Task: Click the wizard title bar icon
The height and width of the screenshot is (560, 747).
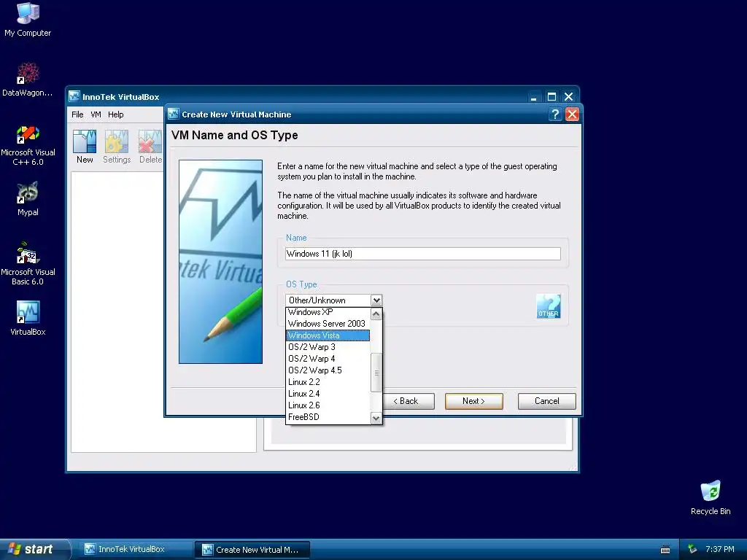Action: (x=174, y=114)
